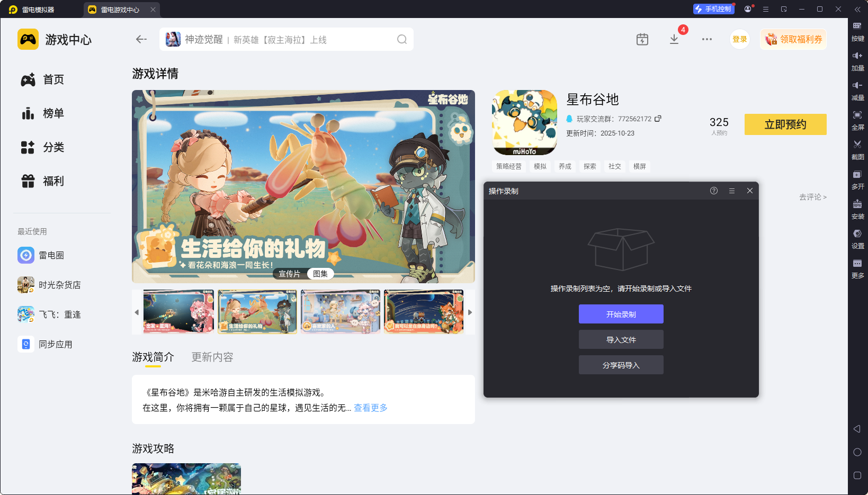
Task: Switch to the 更新内容 tab
Action: pos(212,357)
